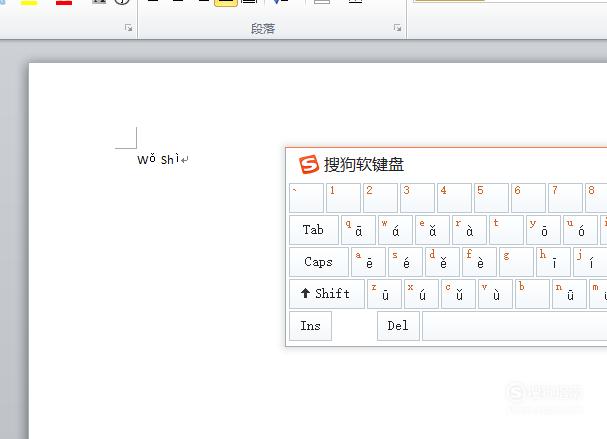
Task: Toggle the Ins key on soft keyboard
Action: tap(310, 326)
